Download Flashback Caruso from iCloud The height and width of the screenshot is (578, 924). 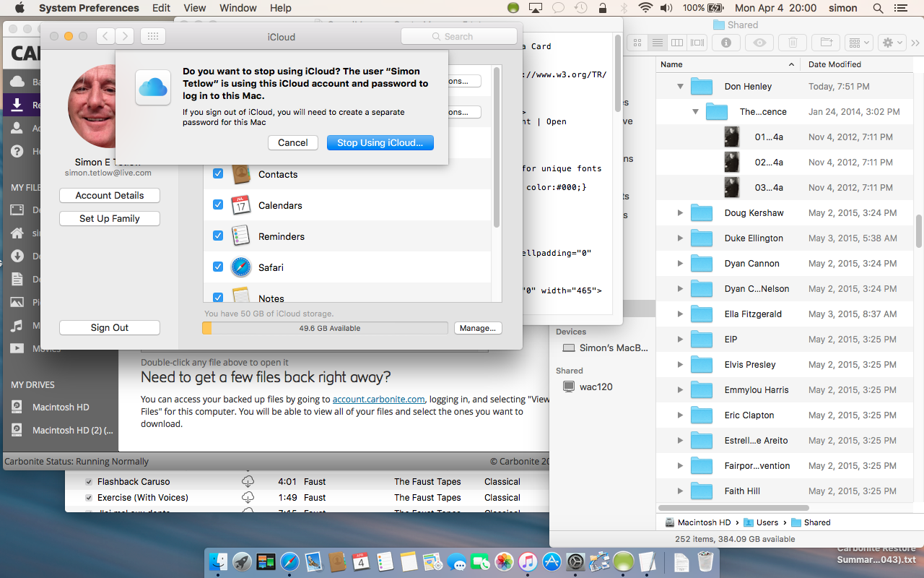coord(248,482)
